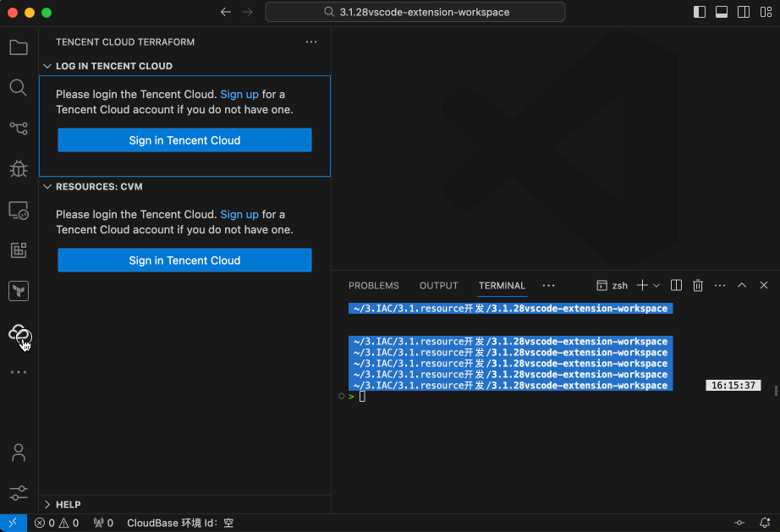This screenshot has width=780, height=532.
Task: Open terminal panel views and more actions
Action: pos(720,285)
